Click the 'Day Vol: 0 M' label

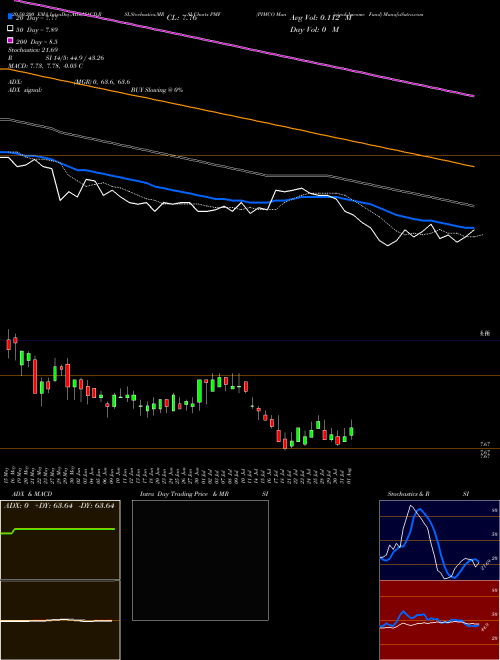click(314, 30)
